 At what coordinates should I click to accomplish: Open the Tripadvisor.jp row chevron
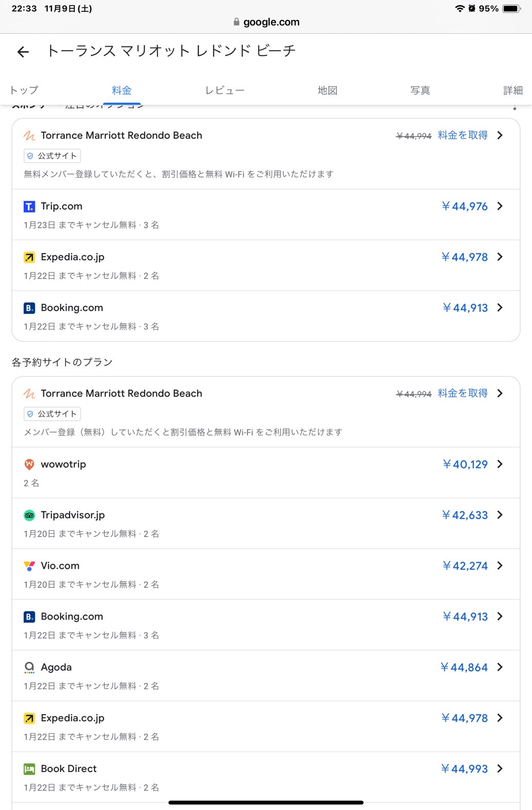coord(500,515)
